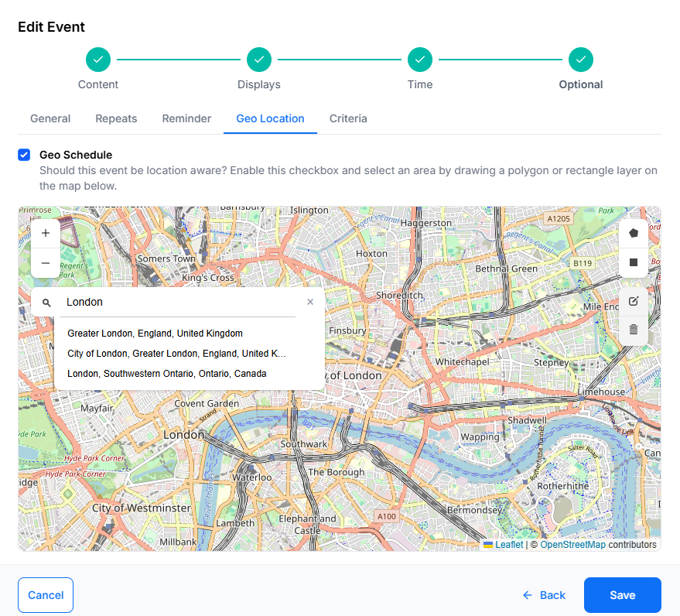This screenshot has height=616, width=680.
Task: Click the Geo Schedule label text
Action: point(76,155)
